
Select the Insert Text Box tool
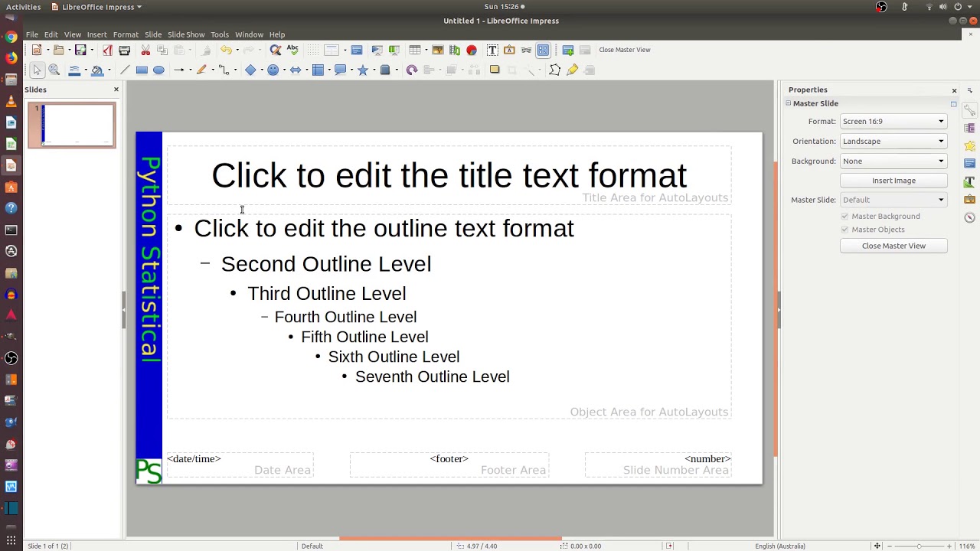click(x=492, y=50)
